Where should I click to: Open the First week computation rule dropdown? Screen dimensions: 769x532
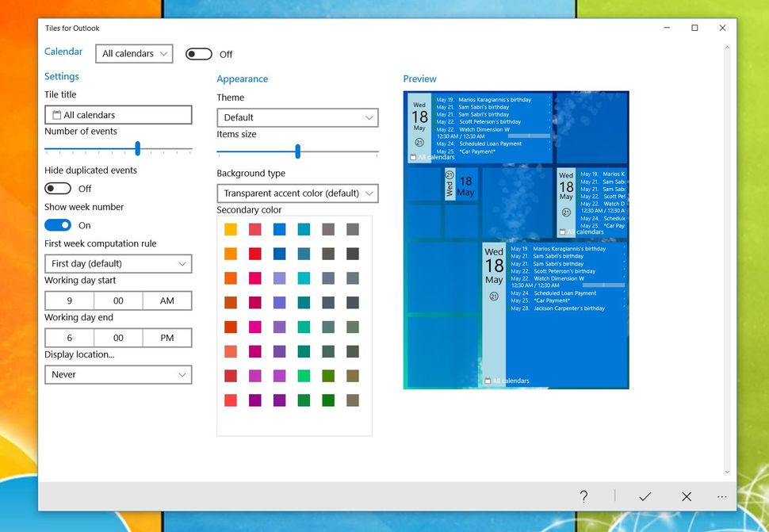click(x=118, y=263)
